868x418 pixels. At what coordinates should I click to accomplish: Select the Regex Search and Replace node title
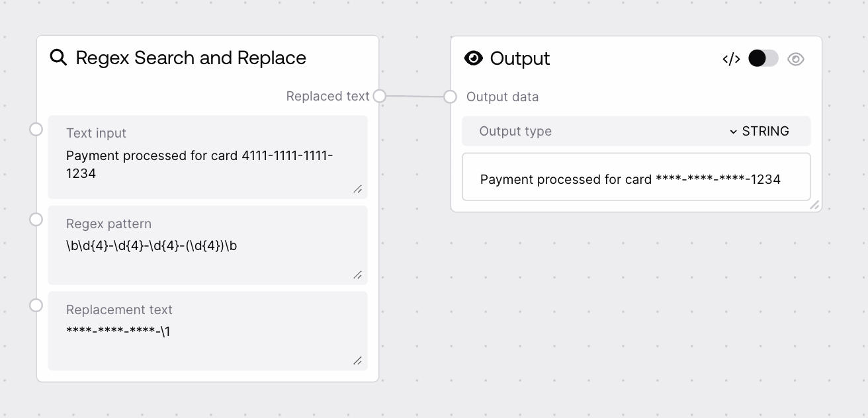[191, 58]
